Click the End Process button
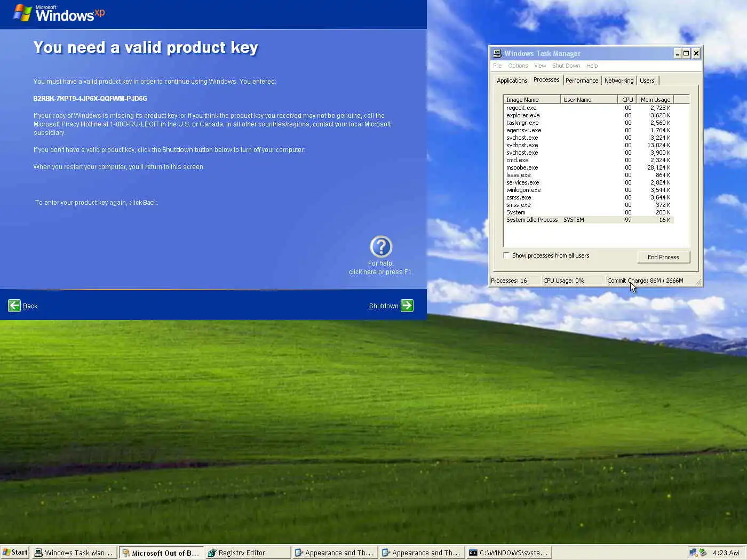 (x=663, y=257)
